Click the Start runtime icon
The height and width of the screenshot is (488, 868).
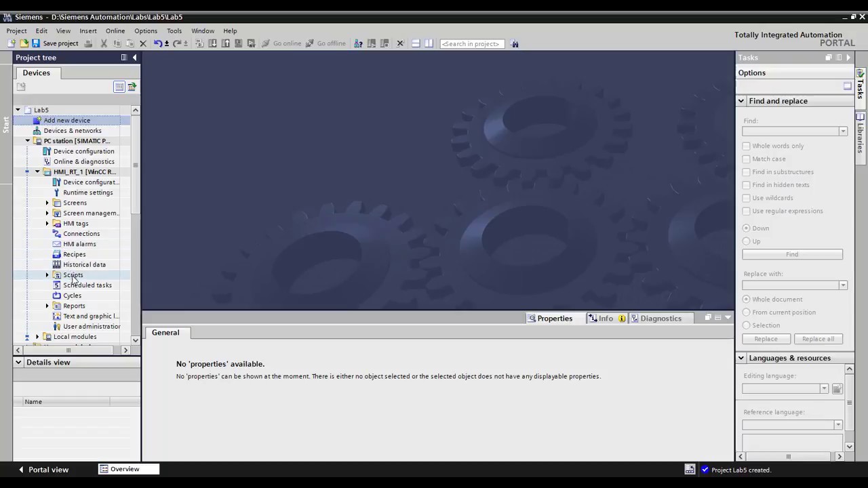(251, 43)
